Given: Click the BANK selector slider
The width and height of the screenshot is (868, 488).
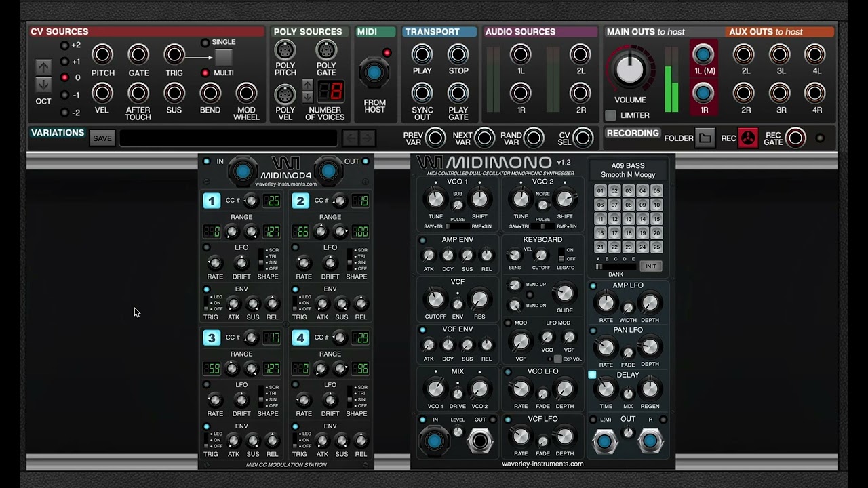Looking at the screenshot, I should [x=616, y=266].
